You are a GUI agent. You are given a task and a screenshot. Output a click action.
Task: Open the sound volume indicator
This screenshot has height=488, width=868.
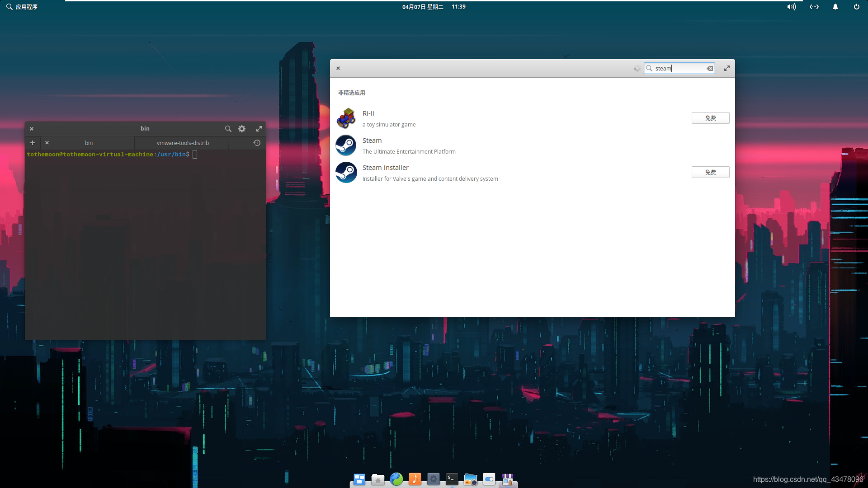coord(791,7)
